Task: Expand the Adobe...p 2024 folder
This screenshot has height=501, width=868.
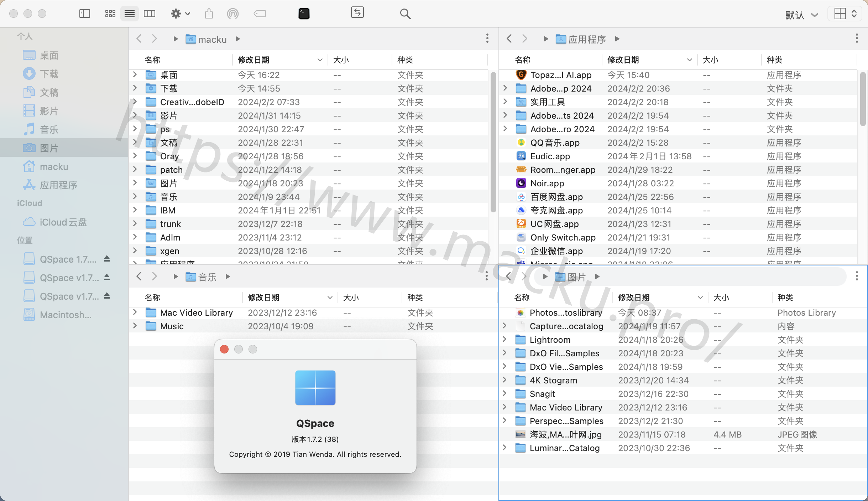Action: click(505, 88)
